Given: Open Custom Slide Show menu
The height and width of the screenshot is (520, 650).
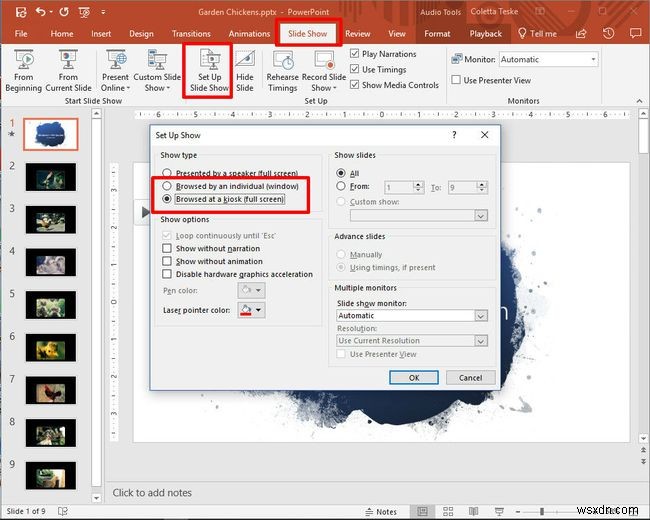Looking at the screenshot, I should pyautogui.click(x=157, y=70).
